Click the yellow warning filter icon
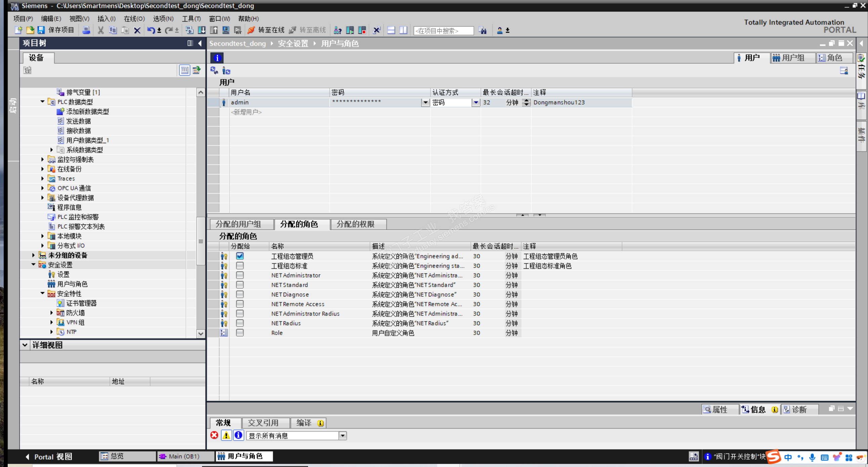Viewport: 868px width, 467px height. pyautogui.click(x=226, y=435)
